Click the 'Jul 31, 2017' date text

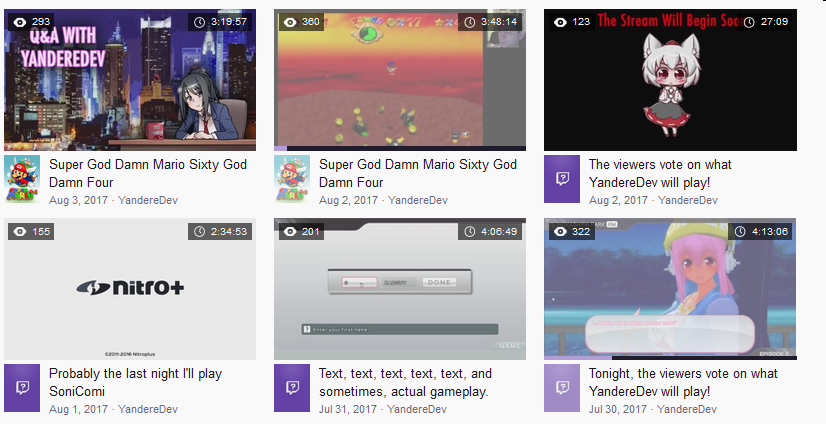click(348, 409)
